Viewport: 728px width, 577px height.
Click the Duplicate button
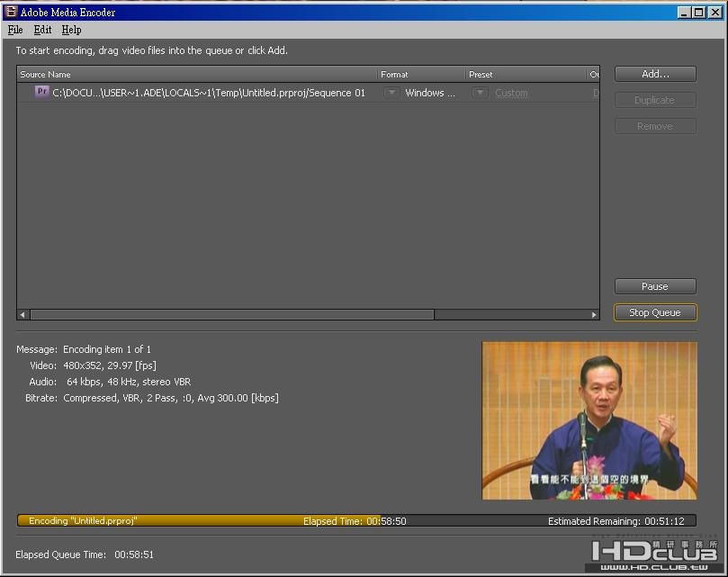[655, 100]
